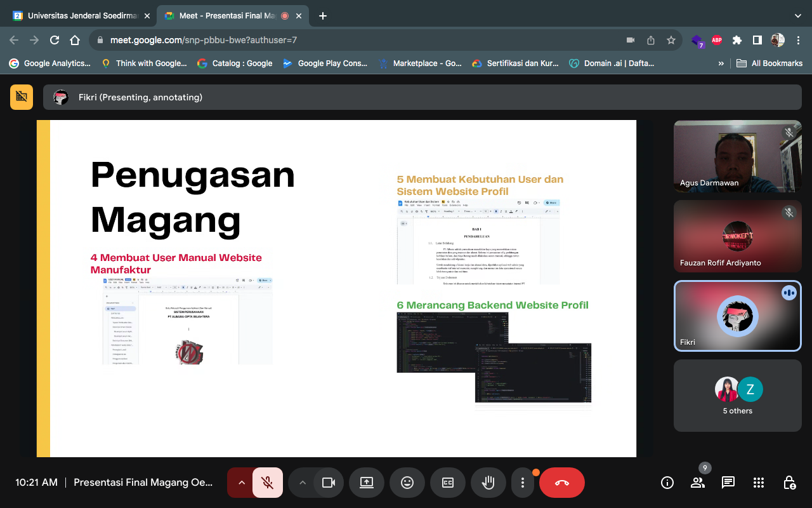Open the chat with everyone panel
This screenshot has width=812, height=508.
(x=728, y=483)
